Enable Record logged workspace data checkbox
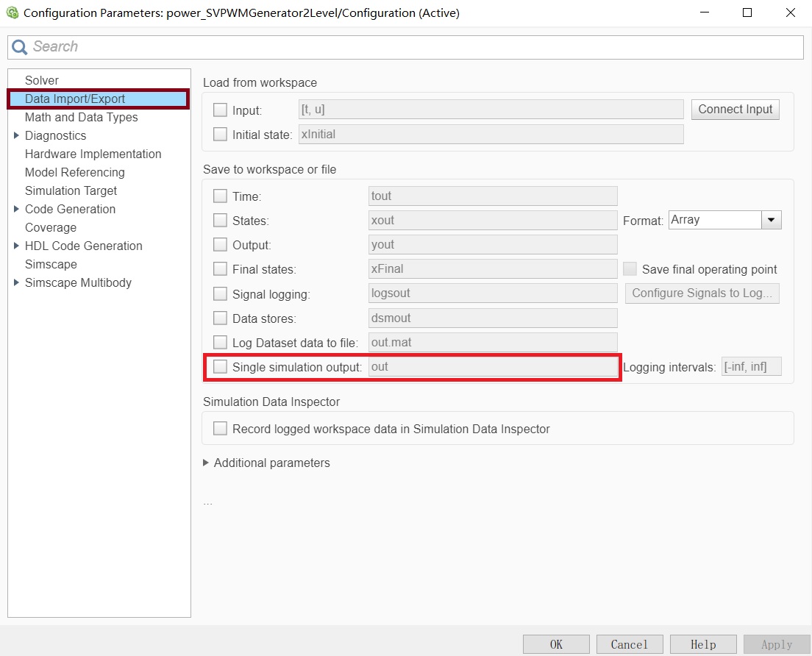Viewport: 812px width, 656px height. click(220, 428)
